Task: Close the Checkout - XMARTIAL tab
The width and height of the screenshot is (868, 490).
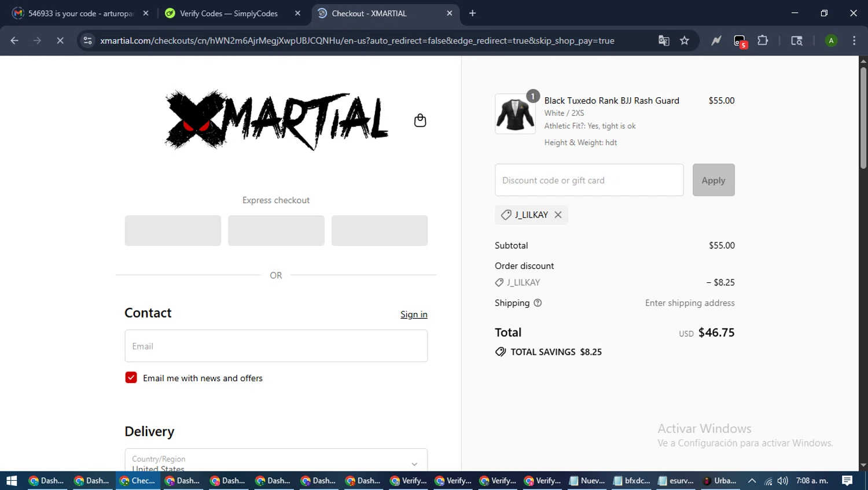Action: tap(450, 13)
